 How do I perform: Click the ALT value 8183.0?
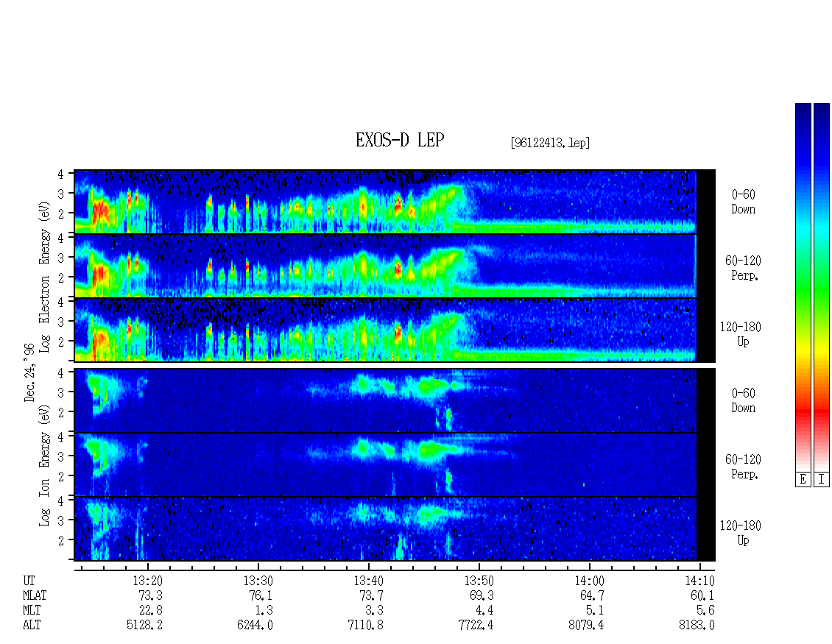[697, 626]
